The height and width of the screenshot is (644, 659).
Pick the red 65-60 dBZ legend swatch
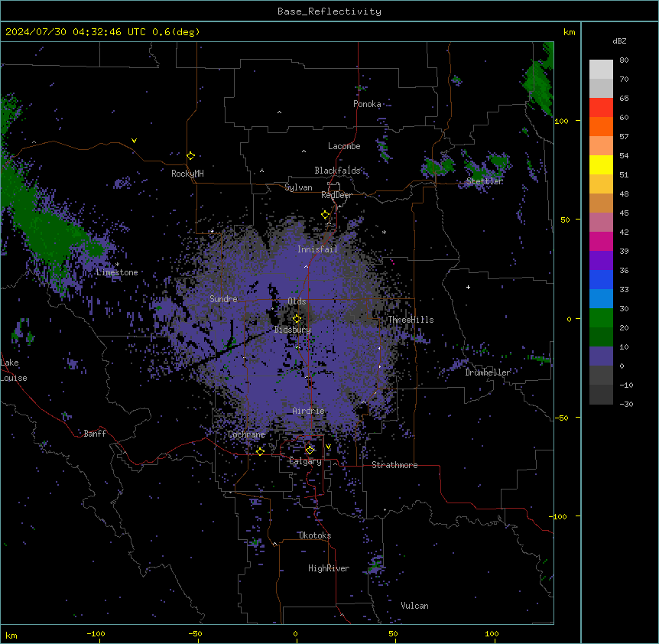[601, 108]
